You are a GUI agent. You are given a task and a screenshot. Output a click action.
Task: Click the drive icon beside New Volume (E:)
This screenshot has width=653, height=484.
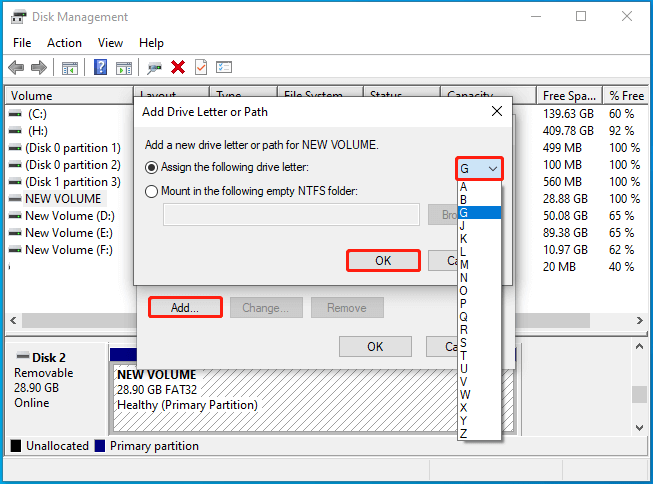pyautogui.click(x=15, y=233)
